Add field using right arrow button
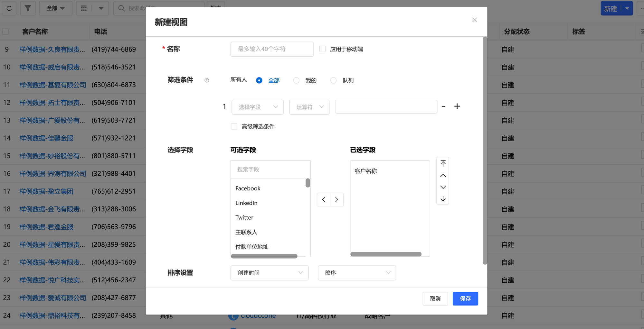Screen dimensions: 644x329 click(337, 200)
